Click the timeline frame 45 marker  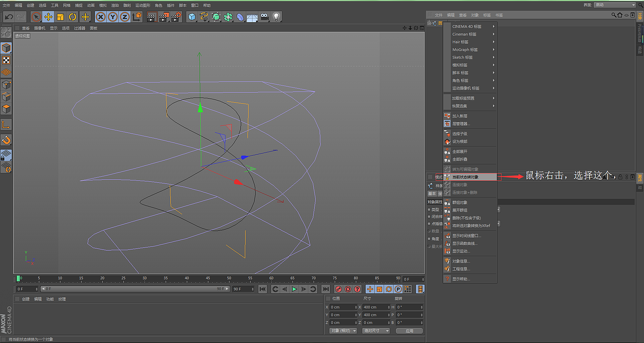(208, 279)
